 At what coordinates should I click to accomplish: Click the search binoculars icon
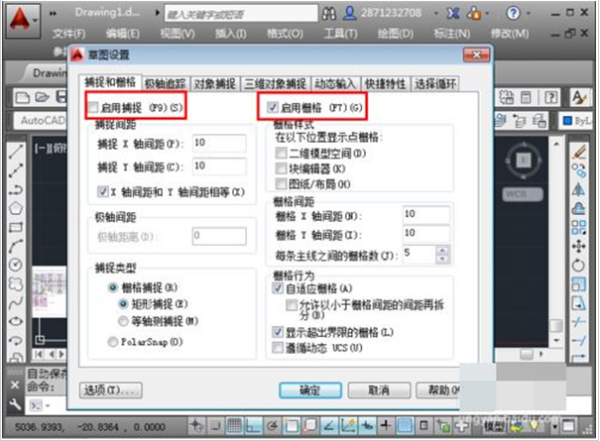(329, 14)
